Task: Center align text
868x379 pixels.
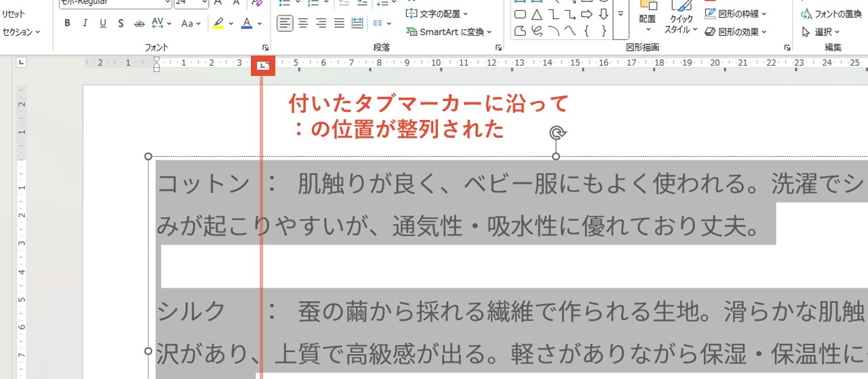Action: point(303,24)
